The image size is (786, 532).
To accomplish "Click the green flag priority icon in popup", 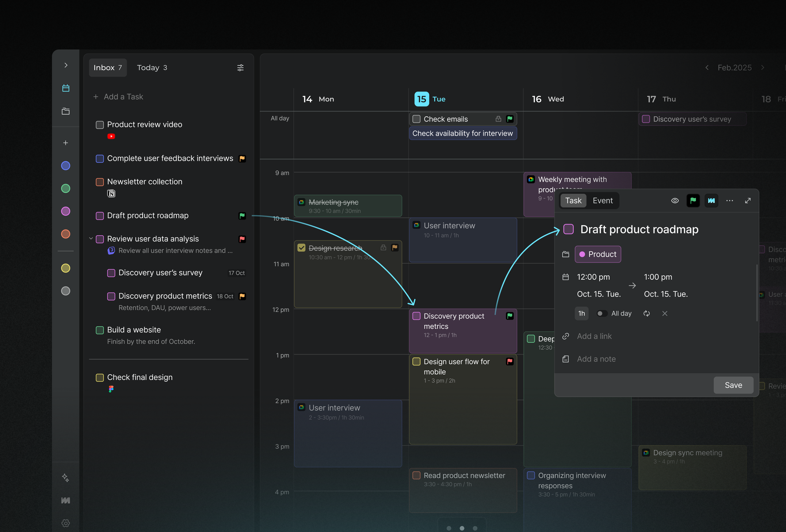I will tap(693, 201).
